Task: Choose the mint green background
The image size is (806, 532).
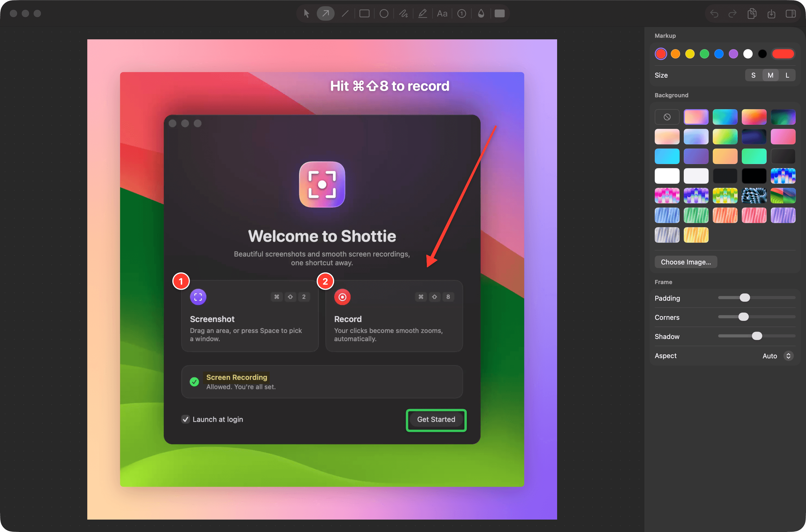Action: [754, 156]
